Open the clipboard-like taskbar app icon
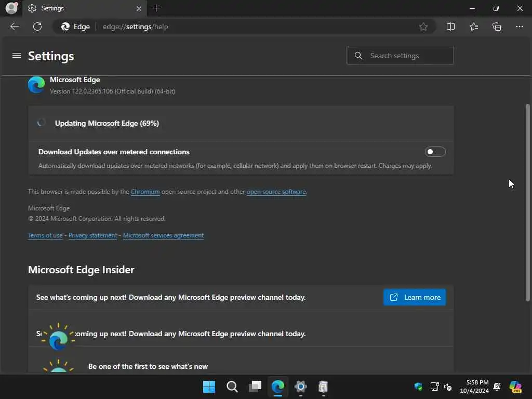532x399 pixels. click(x=323, y=387)
